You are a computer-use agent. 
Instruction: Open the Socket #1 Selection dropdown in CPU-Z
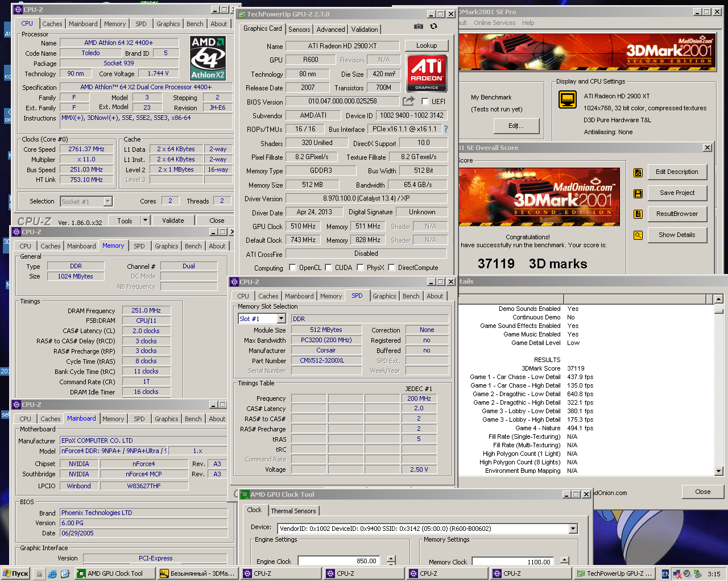[107, 201]
